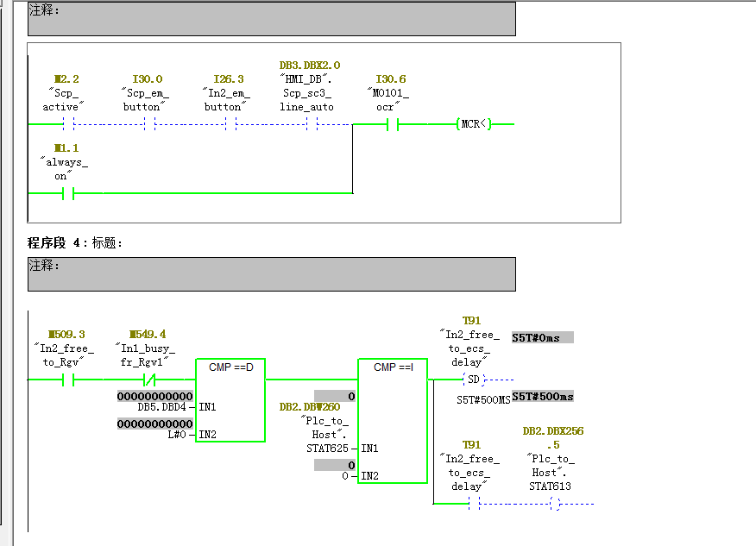The image size is (756, 546).
Task: Click the M549.4 negated In1_busy_fr_Rgv1 contact
Action: 149,380
